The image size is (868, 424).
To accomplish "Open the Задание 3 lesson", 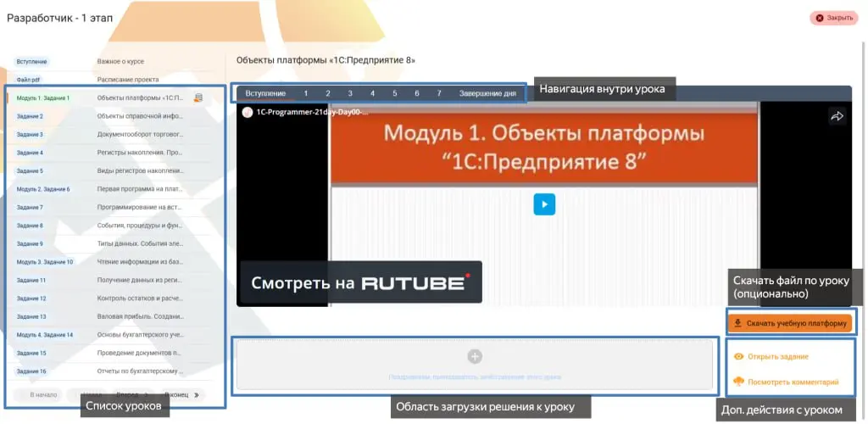I will 30,135.
